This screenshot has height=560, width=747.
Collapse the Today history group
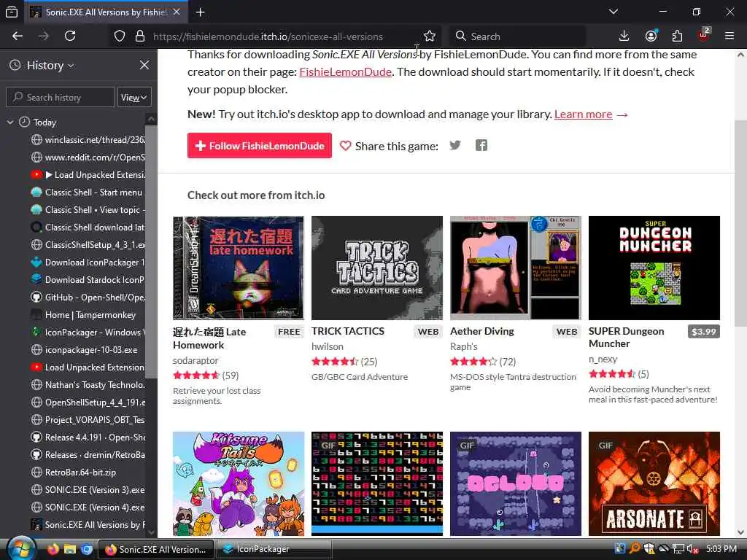(10, 122)
